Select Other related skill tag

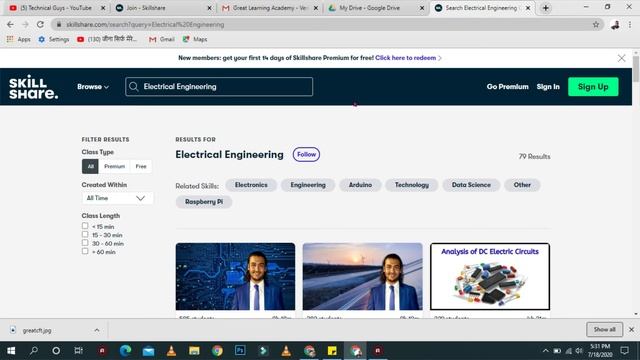click(x=522, y=185)
